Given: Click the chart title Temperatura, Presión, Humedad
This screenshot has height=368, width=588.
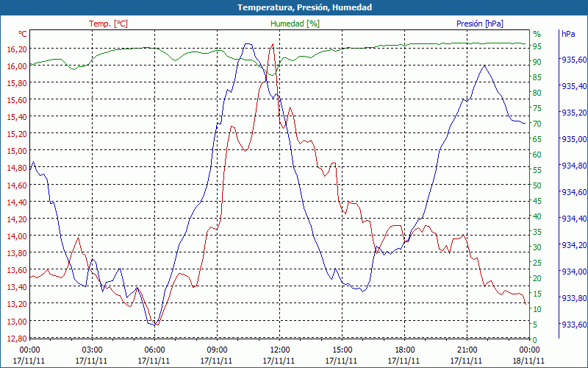Looking at the screenshot, I should point(304,7).
